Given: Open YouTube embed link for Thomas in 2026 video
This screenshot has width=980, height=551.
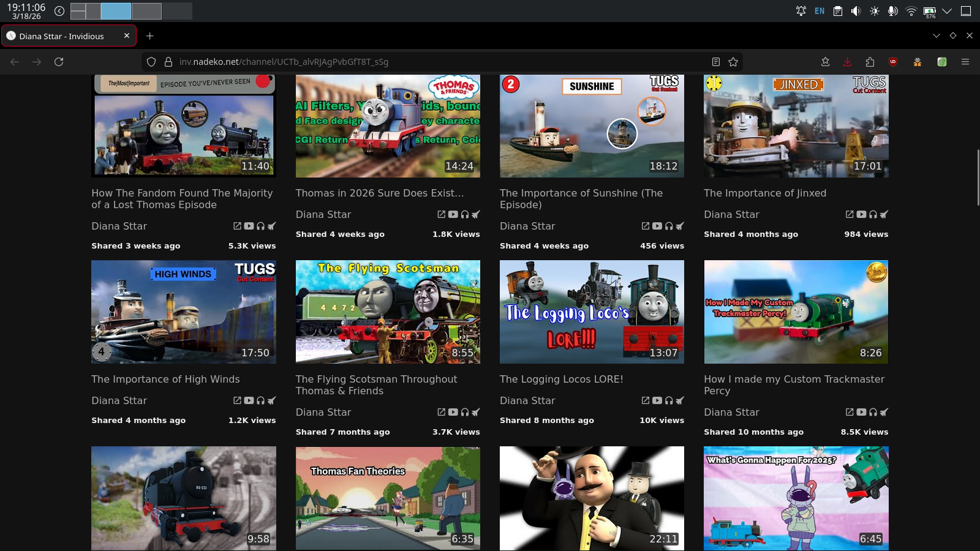Looking at the screenshot, I should [x=441, y=214].
